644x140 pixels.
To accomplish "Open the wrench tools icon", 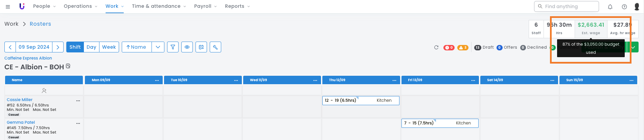I will coord(215,47).
